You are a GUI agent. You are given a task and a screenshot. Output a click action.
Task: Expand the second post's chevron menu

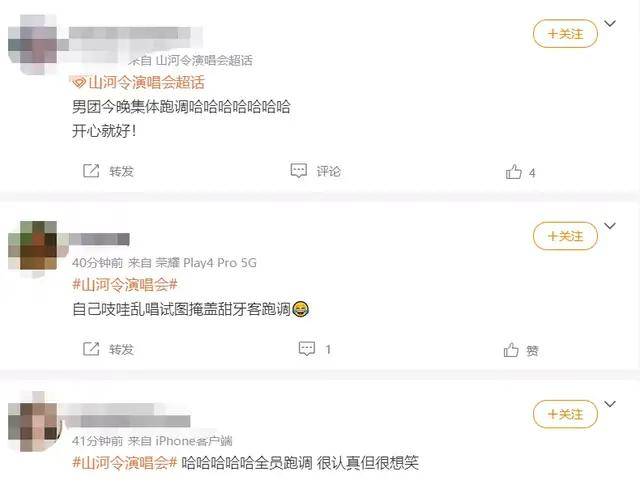[x=610, y=226]
